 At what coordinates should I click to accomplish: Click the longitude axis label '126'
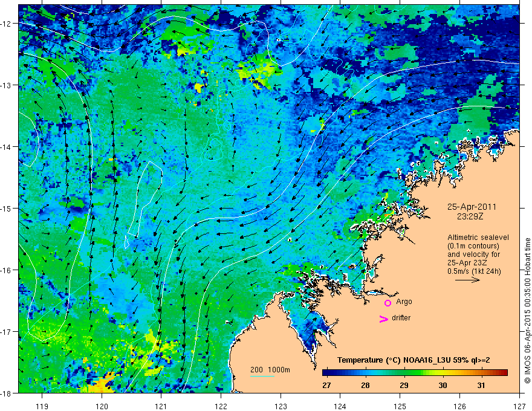[x=459, y=406]
